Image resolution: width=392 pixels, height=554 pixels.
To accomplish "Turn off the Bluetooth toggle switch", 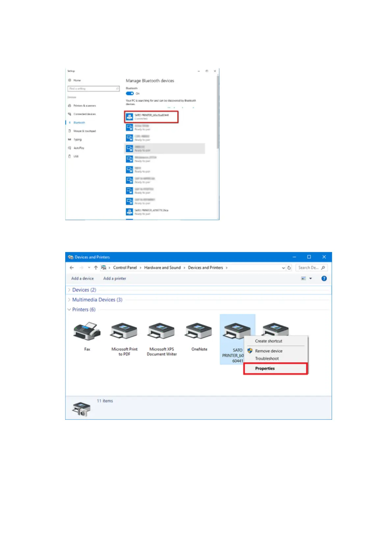I will 130,93.
